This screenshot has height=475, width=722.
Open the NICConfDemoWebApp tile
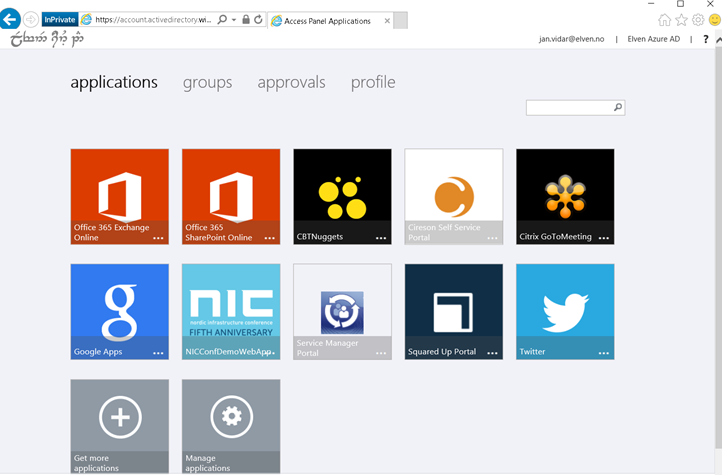pos(231,312)
